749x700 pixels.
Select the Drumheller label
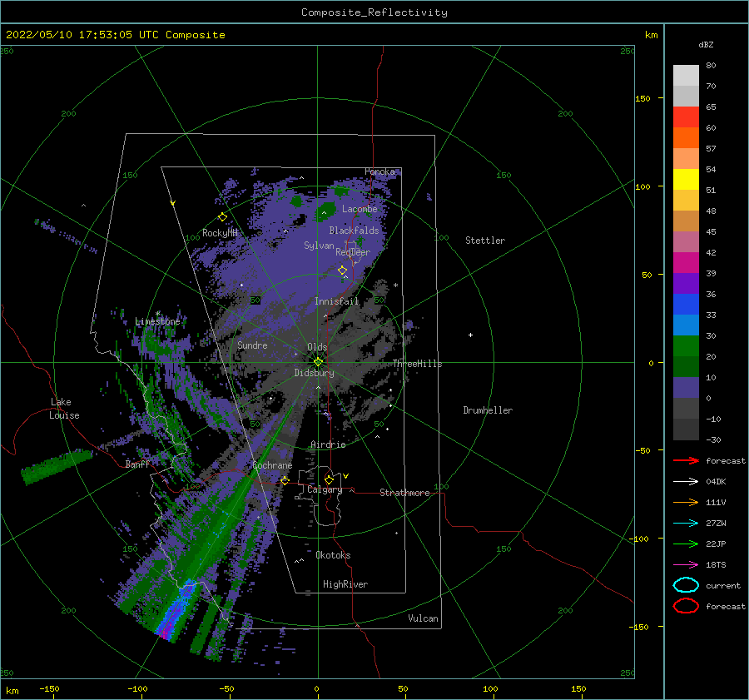pyautogui.click(x=488, y=410)
